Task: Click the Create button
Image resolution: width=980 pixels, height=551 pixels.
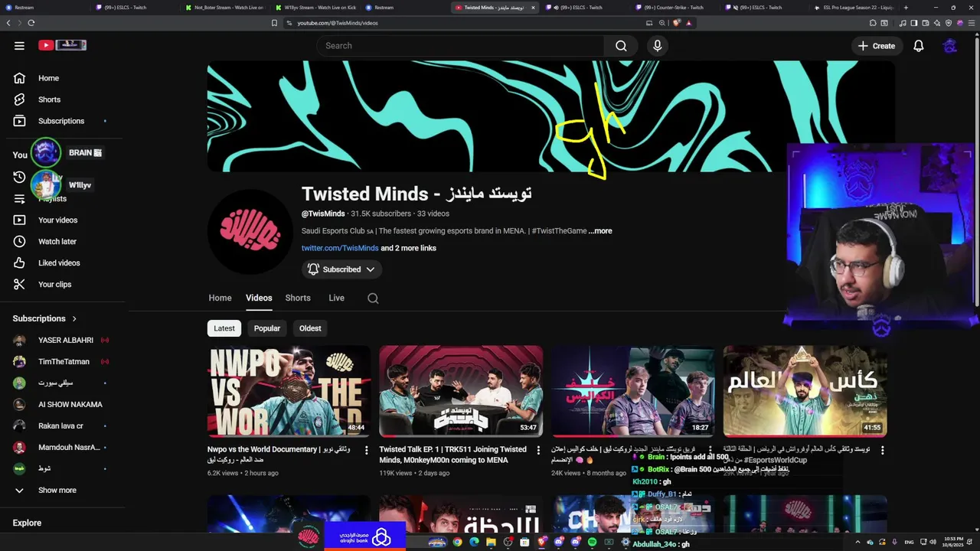Action: [x=876, y=46]
